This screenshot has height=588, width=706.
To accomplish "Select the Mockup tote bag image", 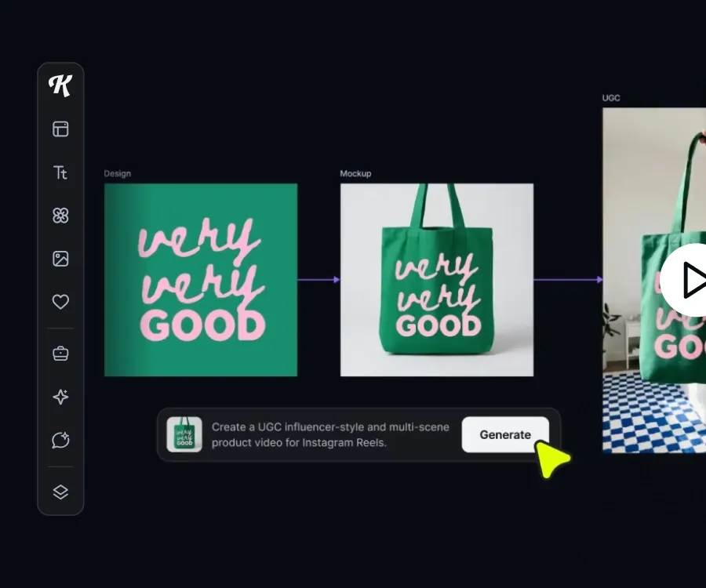I will [x=437, y=280].
